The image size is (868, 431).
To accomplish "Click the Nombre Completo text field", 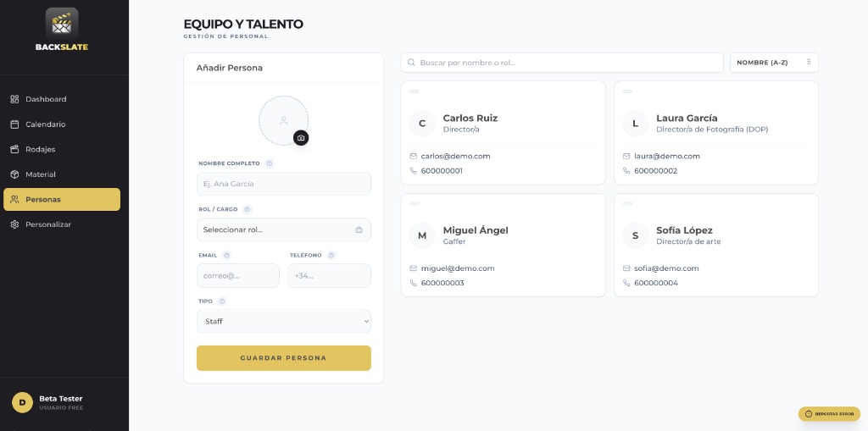I will click(283, 184).
